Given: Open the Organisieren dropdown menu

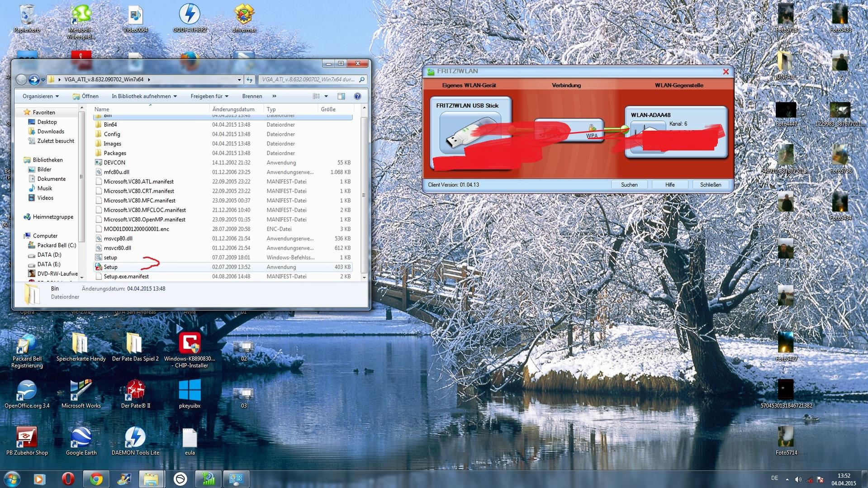Looking at the screenshot, I should pyautogui.click(x=41, y=96).
